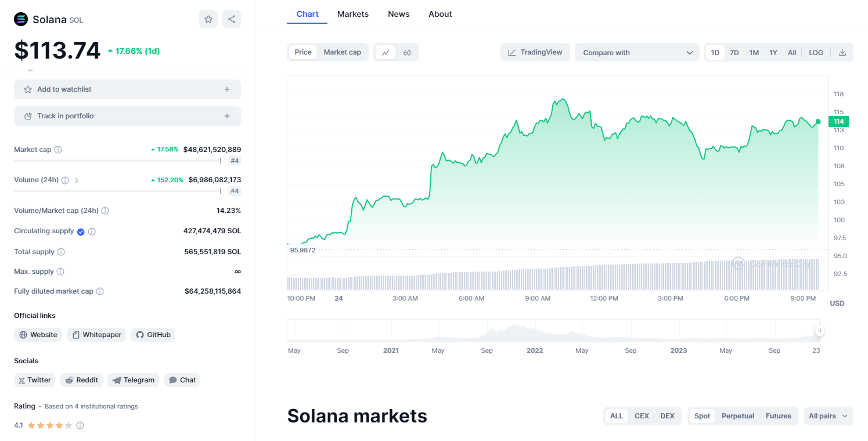Open the Reddit social link
The width and height of the screenshot is (868, 441).
(81, 380)
